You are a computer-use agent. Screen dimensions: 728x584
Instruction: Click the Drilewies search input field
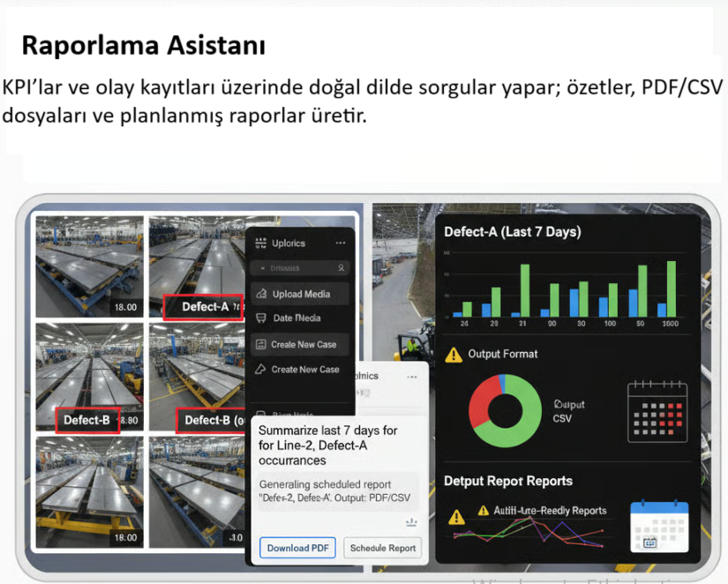pos(300,268)
